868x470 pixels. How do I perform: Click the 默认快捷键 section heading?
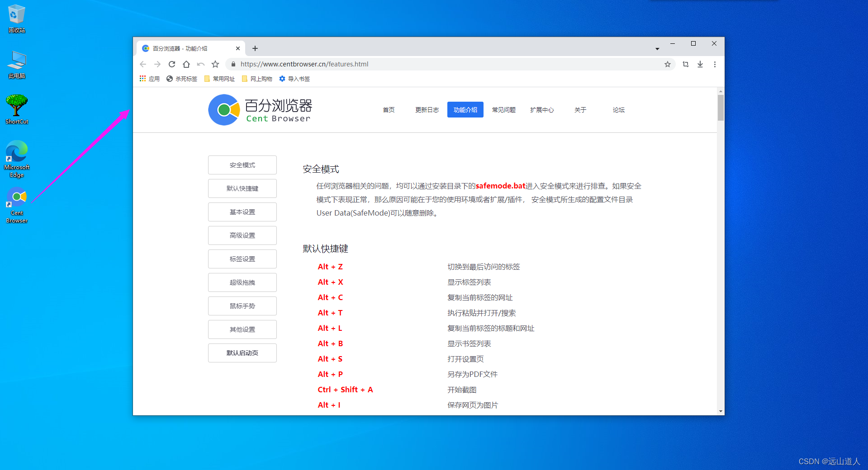pyautogui.click(x=325, y=249)
